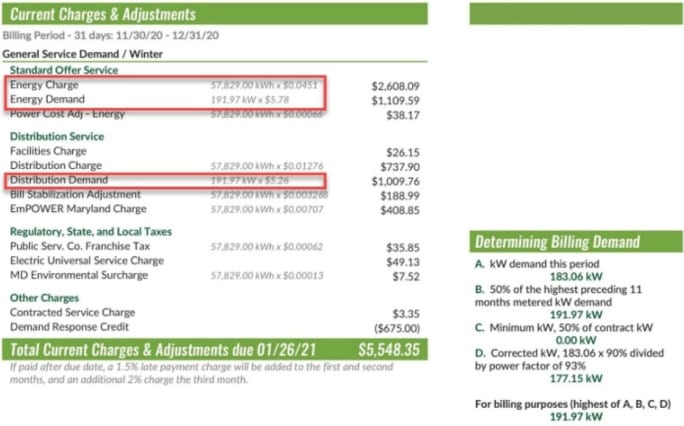Select the Distribution Charge amount $737.90
The height and width of the screenshot is (426, 684).
point(398,166)
